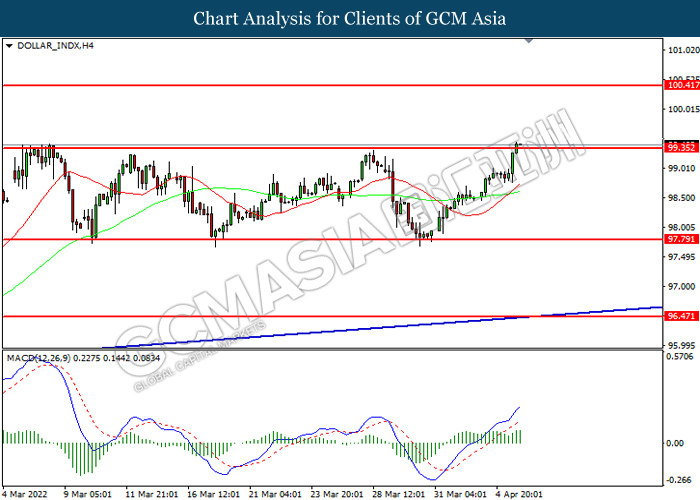Click the chart shift marker triangle at top
The image size is (700, 500).
(x=529, y=41)
